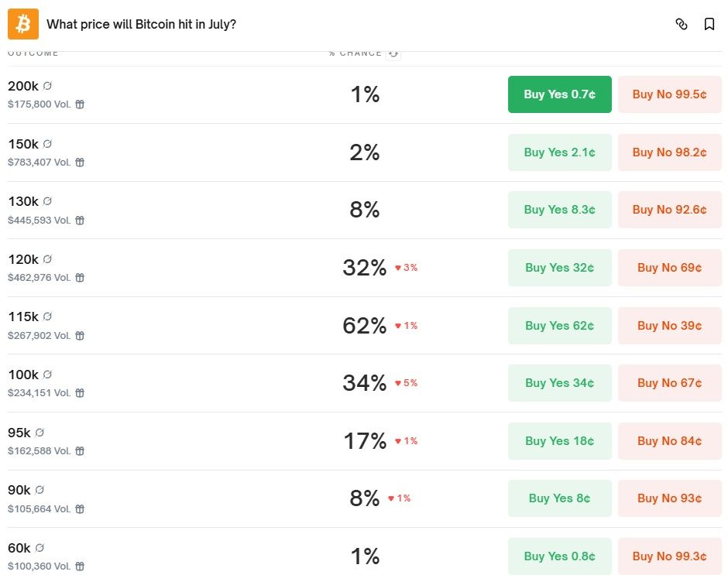Buy Yes at 34¢ for 100k
728x575 pixels.
(x=560, y=383)
